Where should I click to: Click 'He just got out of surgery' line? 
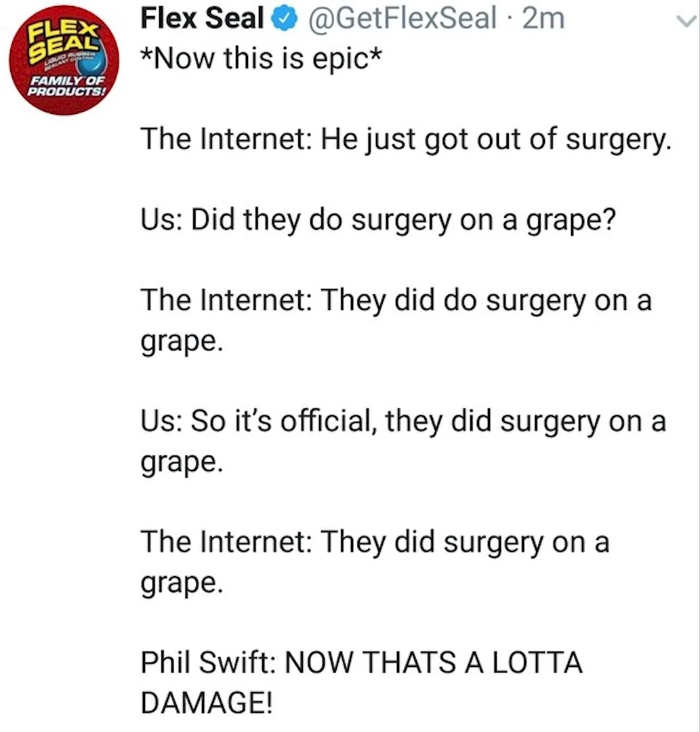pyautogui.click(x=405, y=140)
